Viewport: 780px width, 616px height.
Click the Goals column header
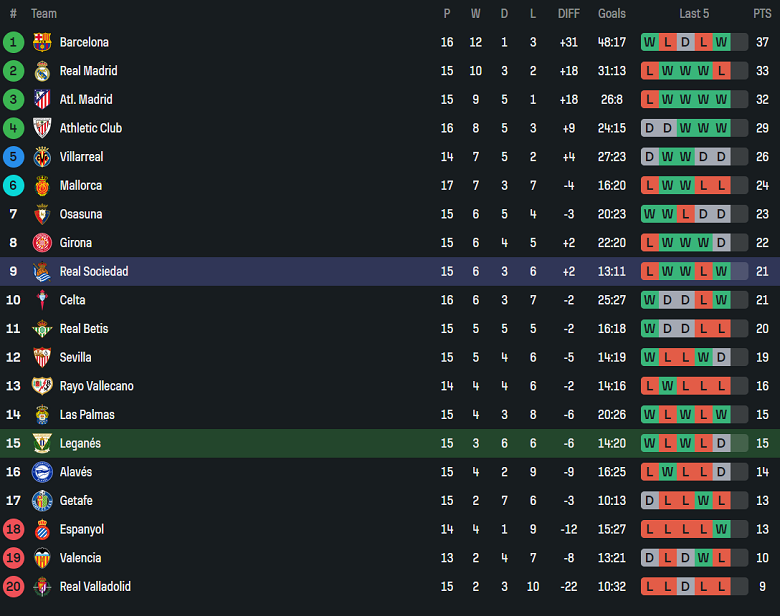(612, 14)
